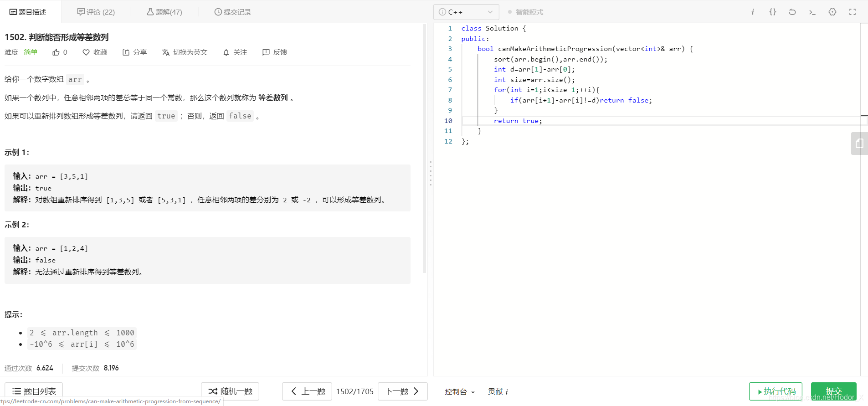This screenshot has height=406, width=868.
Task: Open the terminal shortcut icon in editor toolbar
Action: pos(812,12)
